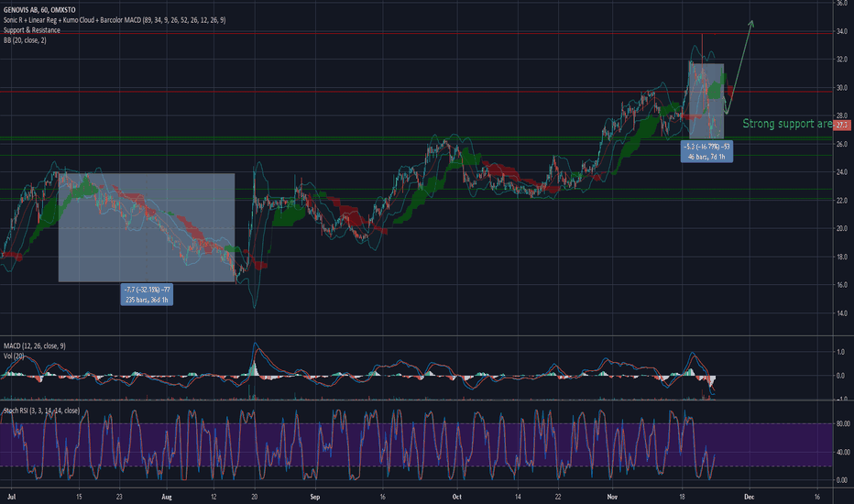The width and height of the screenshot is (854, 504).
Task: Click the 18.0 price axis label
Action: tap(841, 257)
